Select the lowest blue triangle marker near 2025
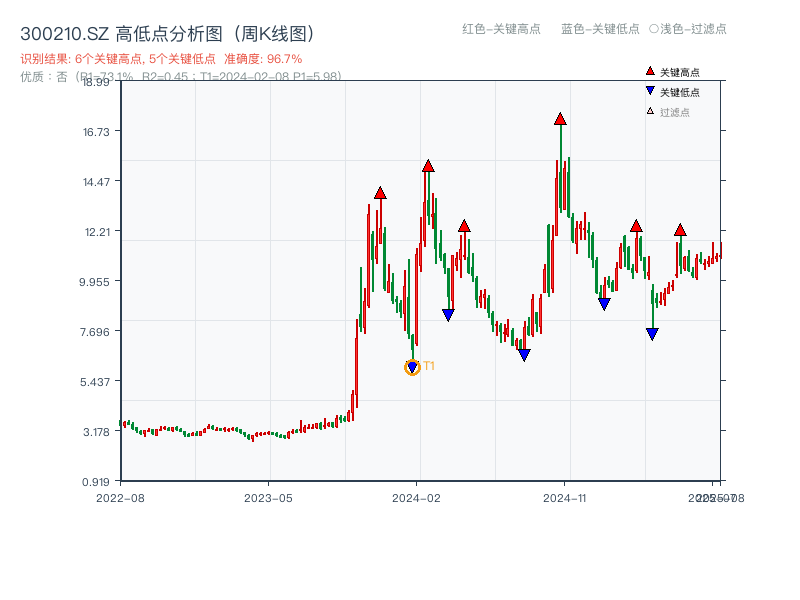The width and height of the screenshot is (800, 600). click(652, 333)
